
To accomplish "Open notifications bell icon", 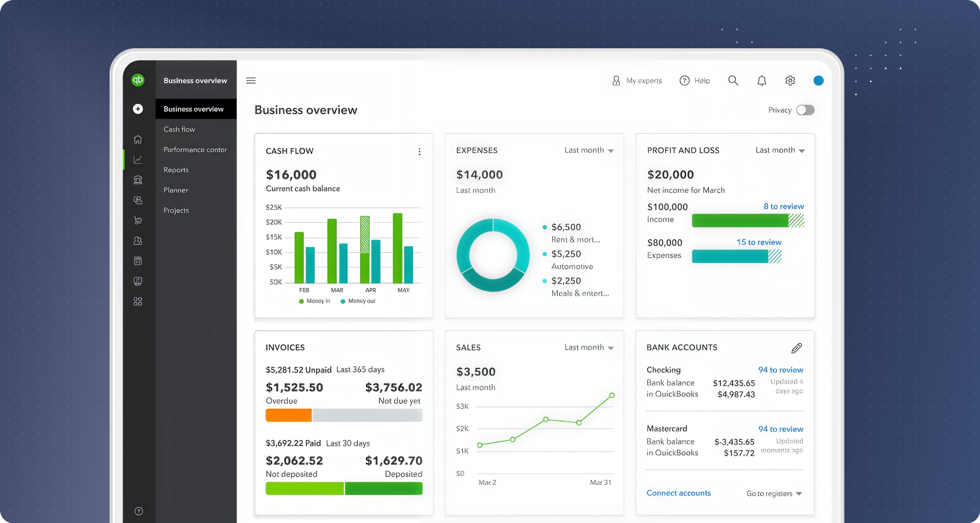I will pyautogui.click(x=762, y=81).
